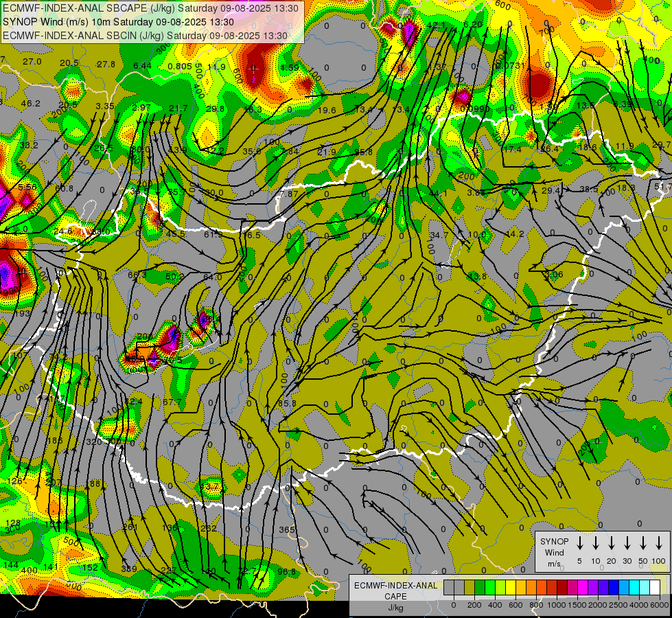Click the map value 96.8
The width and height of the screenshot is (672, 618).
click(286, 572)
